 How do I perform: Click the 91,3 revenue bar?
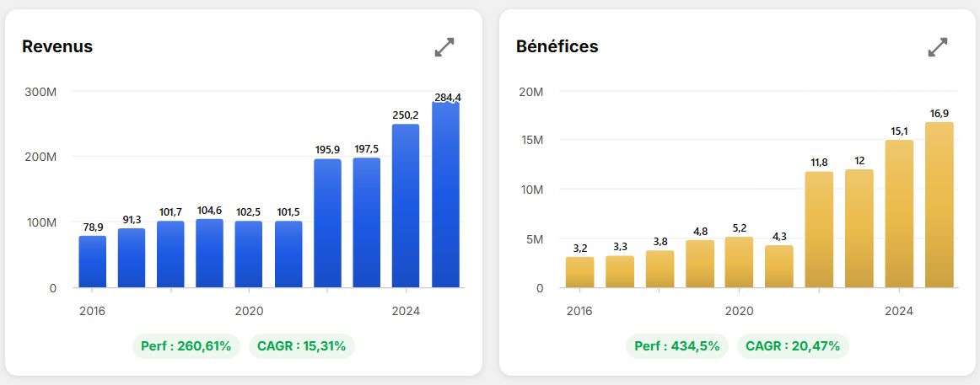point(132,258)
